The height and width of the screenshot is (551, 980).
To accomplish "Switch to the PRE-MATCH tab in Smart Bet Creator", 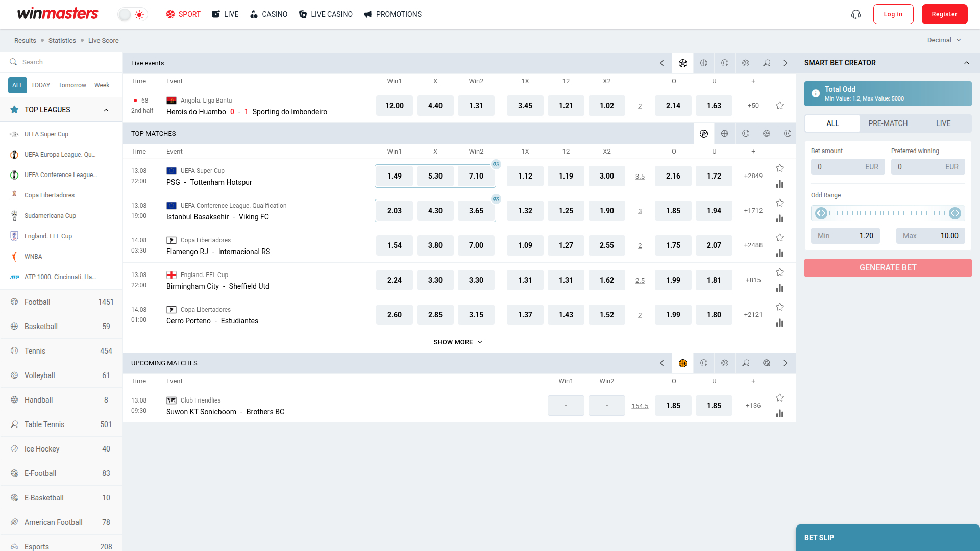I will pyautogui.click(x=888, y=123).
